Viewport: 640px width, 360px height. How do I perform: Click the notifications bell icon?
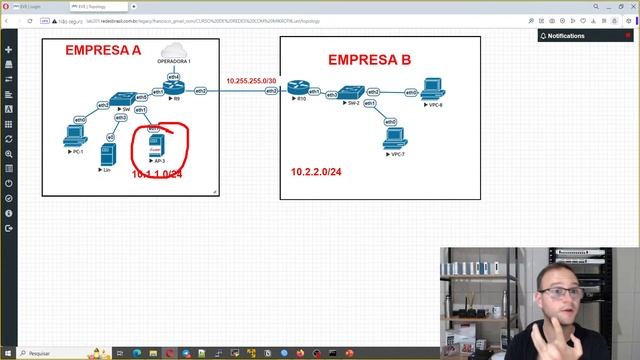543,36
